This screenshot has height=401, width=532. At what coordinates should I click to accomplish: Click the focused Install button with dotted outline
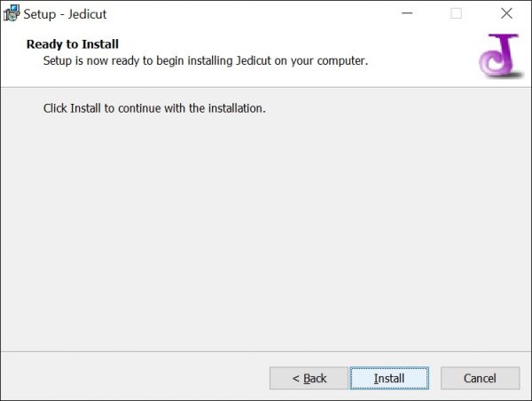389,378
